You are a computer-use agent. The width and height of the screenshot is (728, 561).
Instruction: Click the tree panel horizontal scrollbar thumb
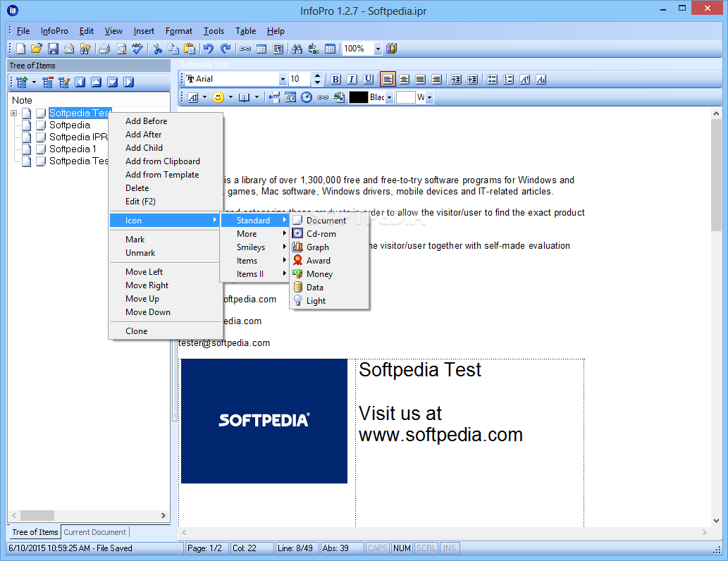[x=37, y=515]
